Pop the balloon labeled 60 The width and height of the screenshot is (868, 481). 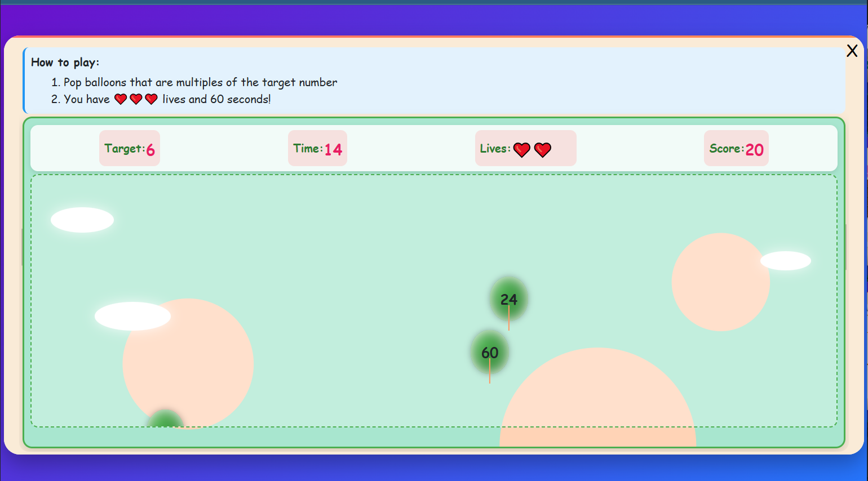point(489,352)
